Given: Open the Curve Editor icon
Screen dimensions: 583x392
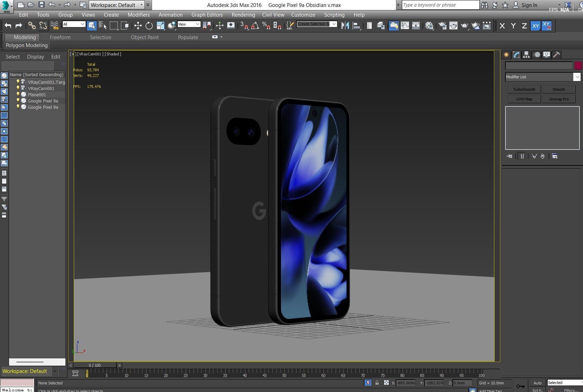Looking at the screenshot, I should (405, 26).
